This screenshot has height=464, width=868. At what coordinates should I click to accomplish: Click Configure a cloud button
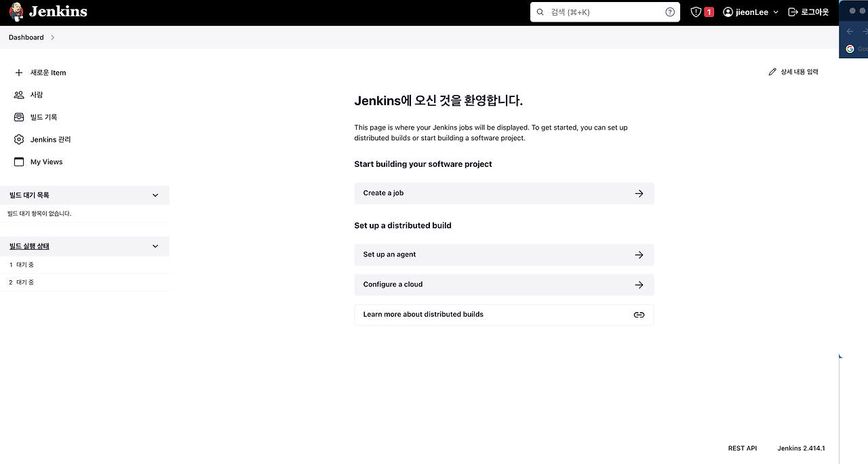(504, 285)
